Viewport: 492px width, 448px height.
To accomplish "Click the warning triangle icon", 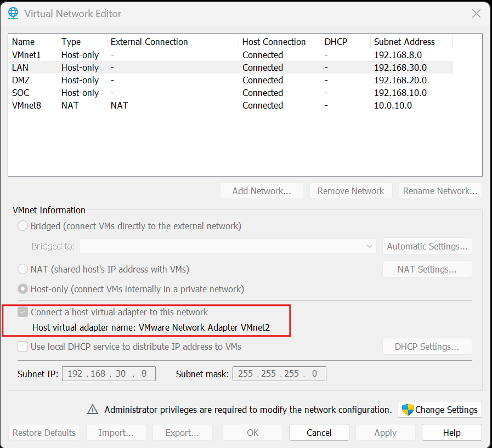I will click(x=93, y=410).
